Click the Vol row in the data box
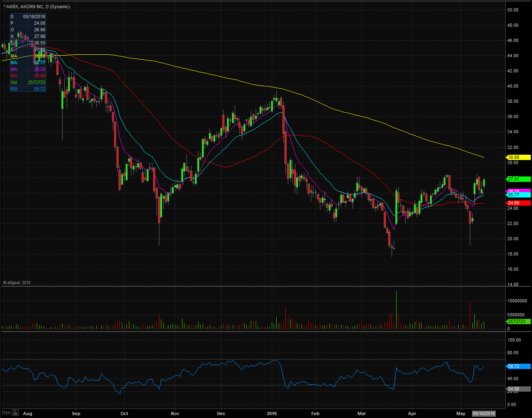532x418 pixels. pos(28,82)
